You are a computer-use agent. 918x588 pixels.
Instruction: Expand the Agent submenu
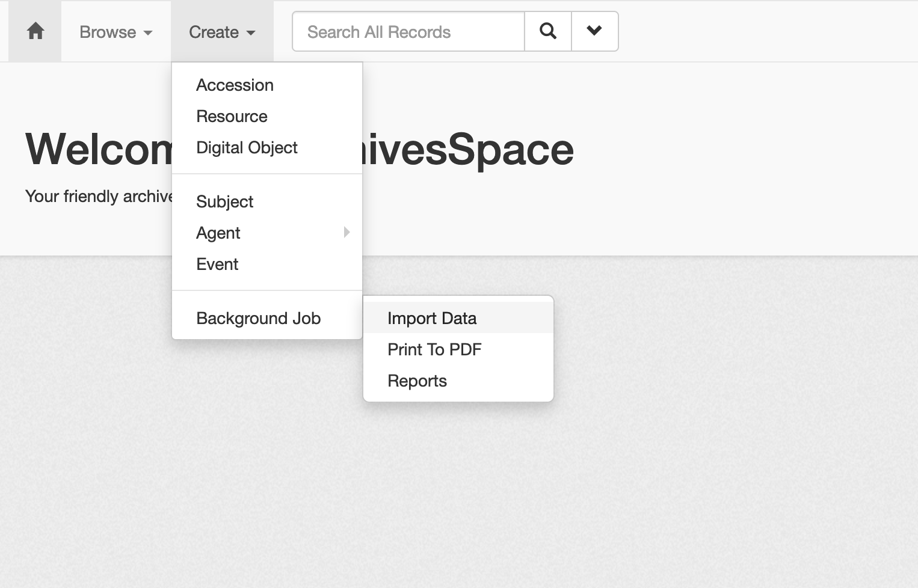(218, 233)
